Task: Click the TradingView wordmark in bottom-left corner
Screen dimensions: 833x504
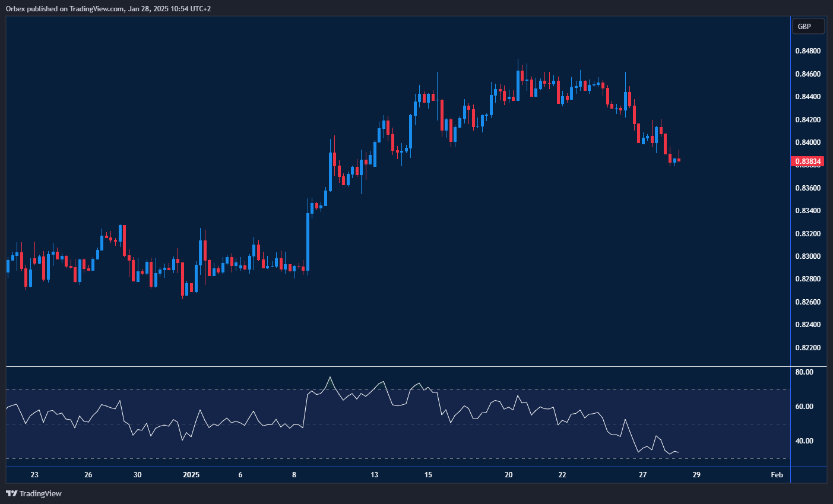Action: 42,493
